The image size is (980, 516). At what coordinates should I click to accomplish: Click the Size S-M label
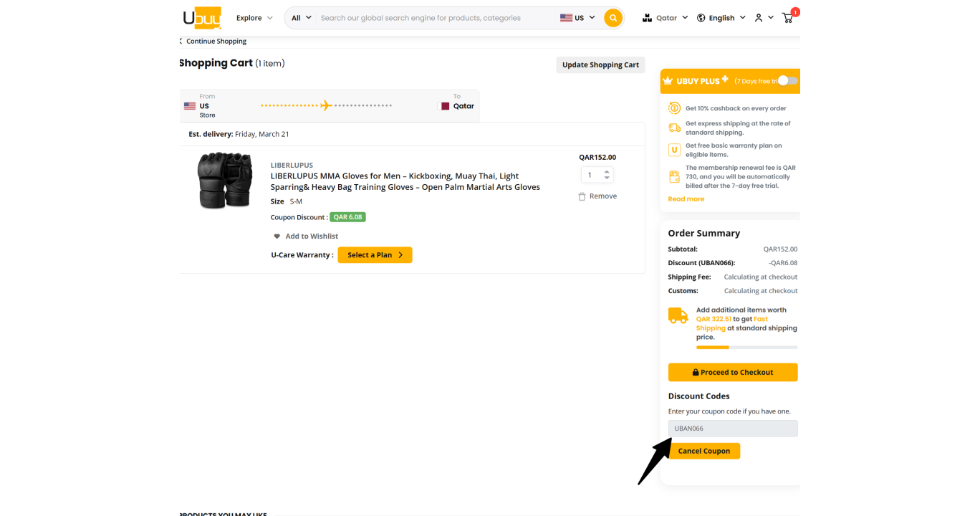coord(286,202)
